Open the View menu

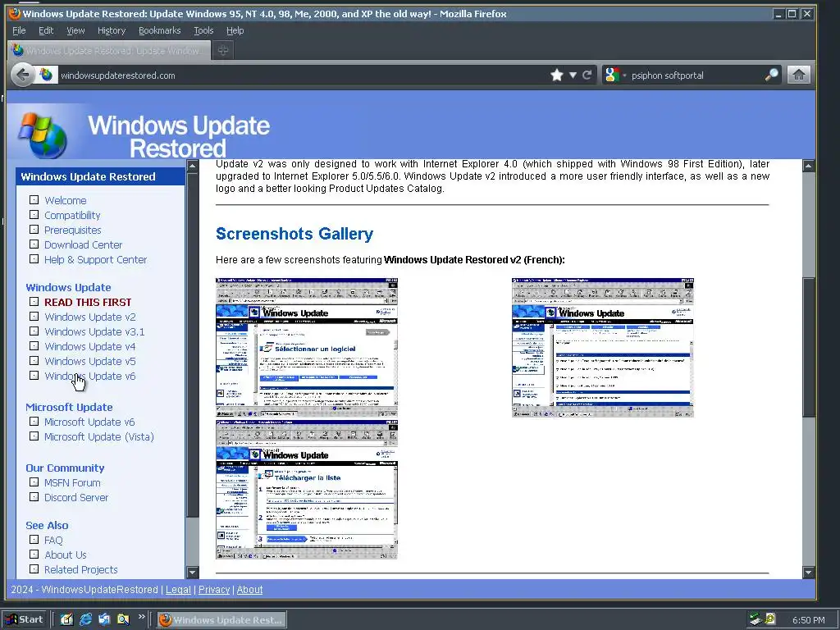[75, 30]
